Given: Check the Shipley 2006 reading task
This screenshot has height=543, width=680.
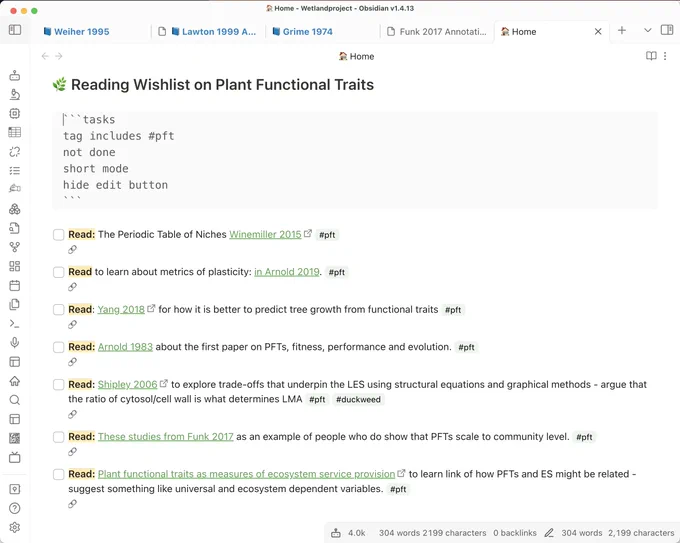Looking at the screenshot, I should click(x=59, y=385).
